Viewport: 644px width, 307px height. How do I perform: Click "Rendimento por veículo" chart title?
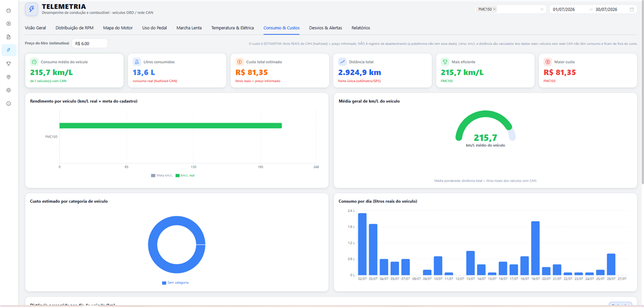pyautogui.click(x=83, y=101)
